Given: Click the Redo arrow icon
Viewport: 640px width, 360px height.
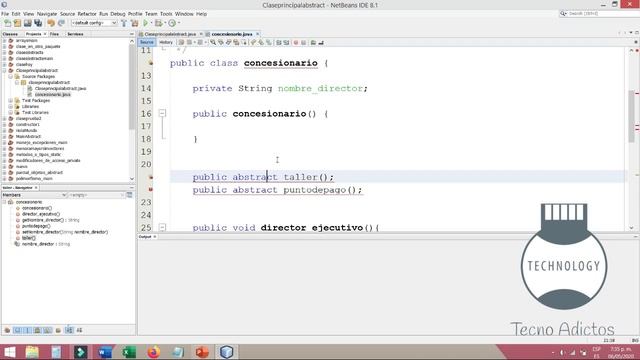Looking at the screenshot, I should point(61,23).
